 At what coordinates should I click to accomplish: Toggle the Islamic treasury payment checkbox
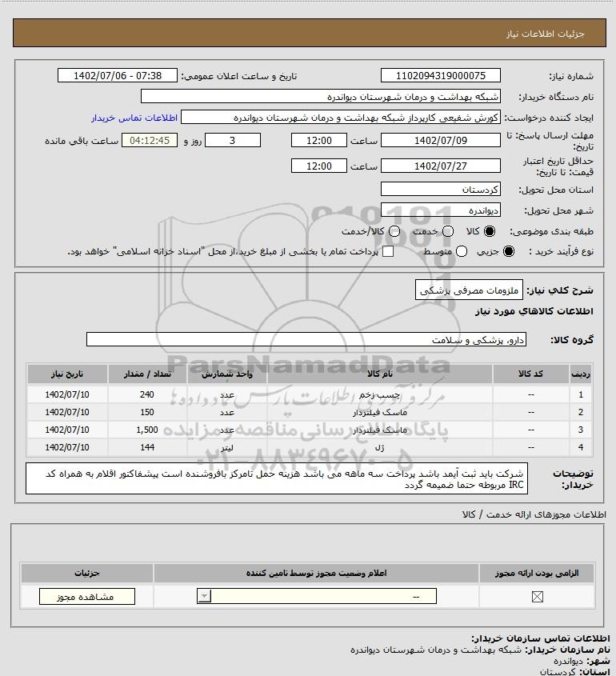click(388, 251)
